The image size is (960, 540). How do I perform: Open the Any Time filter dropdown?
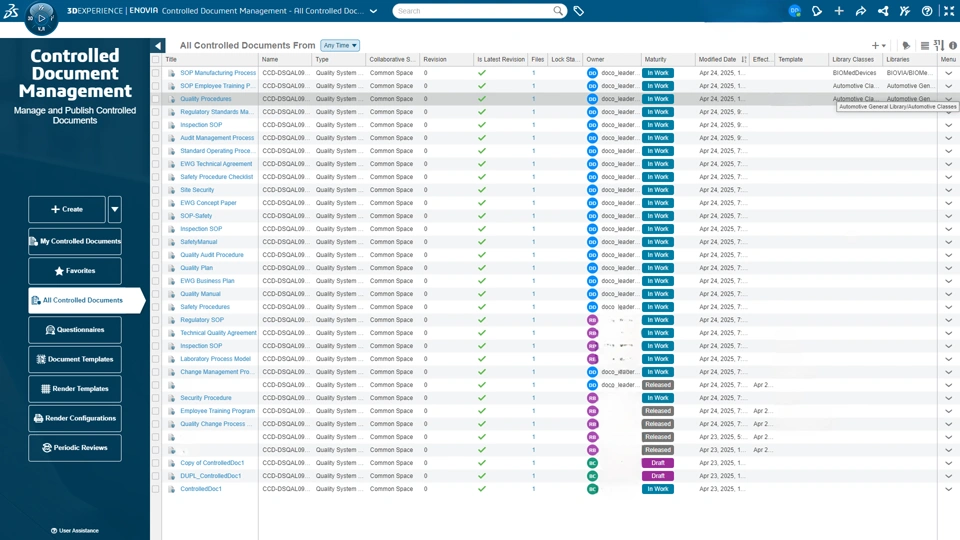tap(340, 45)
